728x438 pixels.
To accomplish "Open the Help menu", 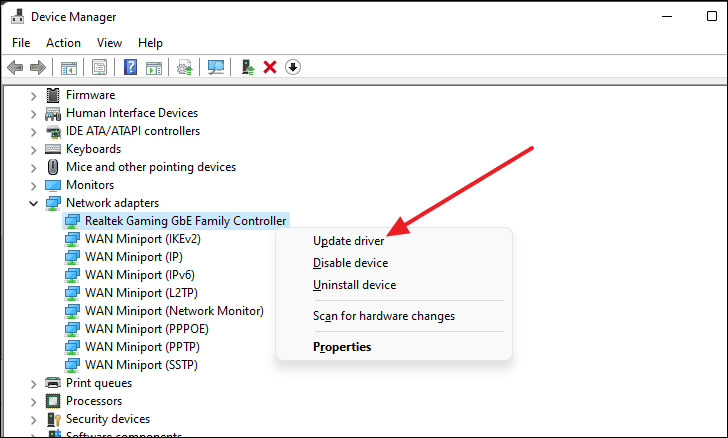I will 150,43.
